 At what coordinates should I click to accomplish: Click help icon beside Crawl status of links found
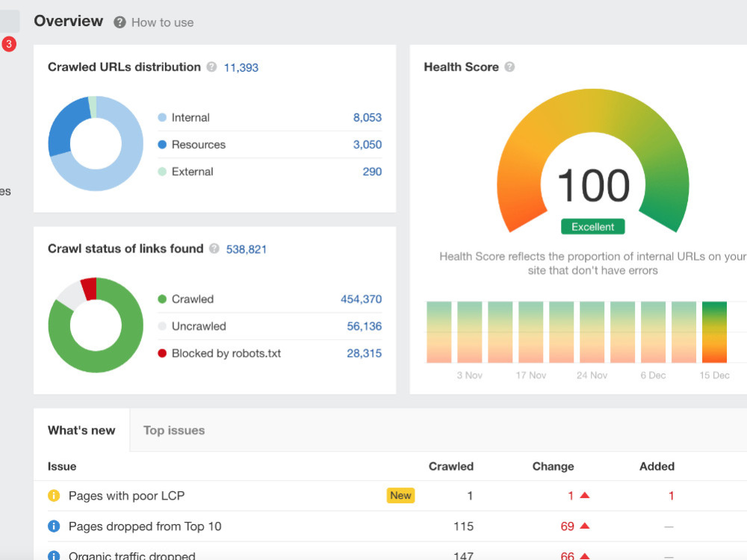tap(214, 249)
